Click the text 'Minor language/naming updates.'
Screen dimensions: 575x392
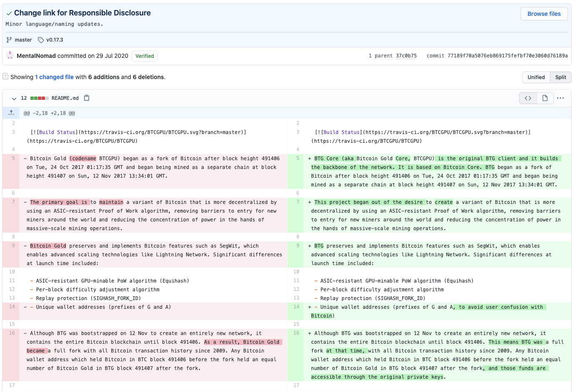[54, 24]
